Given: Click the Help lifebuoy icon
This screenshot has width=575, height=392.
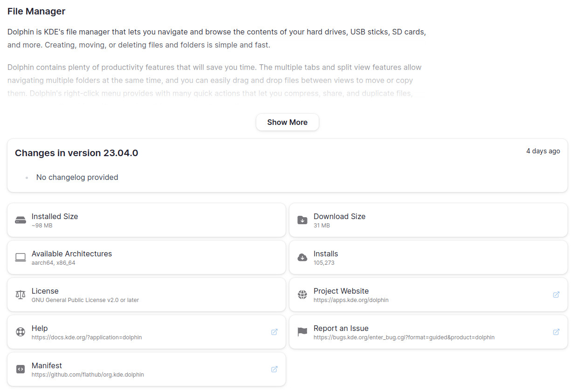Looking at the screenshot, I should pos(20,332).
